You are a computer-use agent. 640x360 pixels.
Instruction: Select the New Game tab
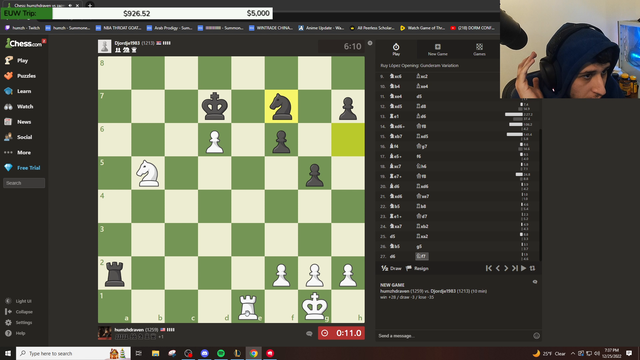click(438, 49)
